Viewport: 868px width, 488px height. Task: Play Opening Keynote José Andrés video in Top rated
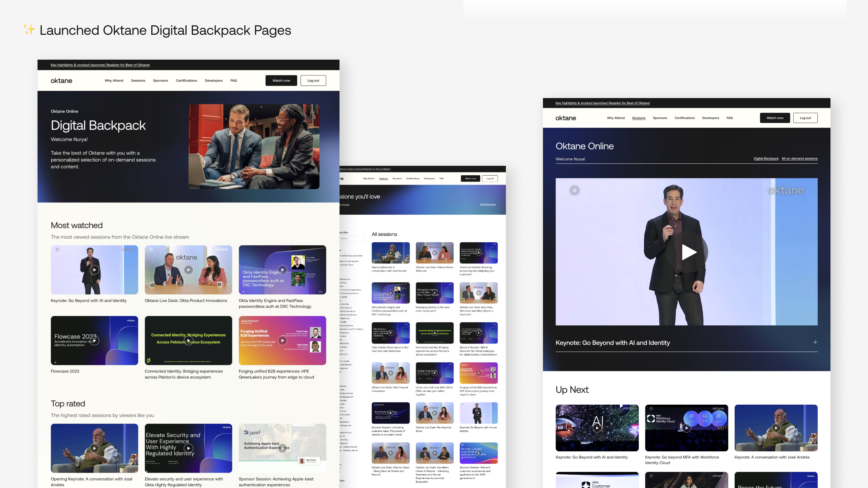(94, 448)
